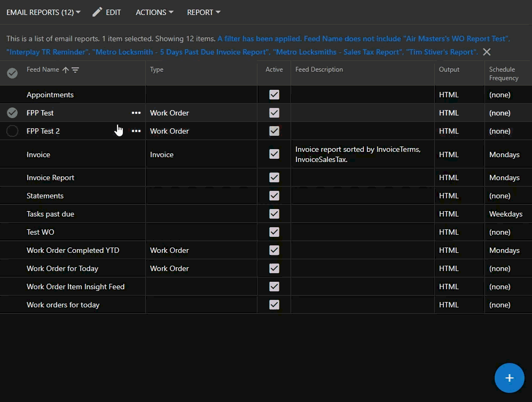
Task: Open the Actions dropdown menu
Action: (x=154, y=12)
